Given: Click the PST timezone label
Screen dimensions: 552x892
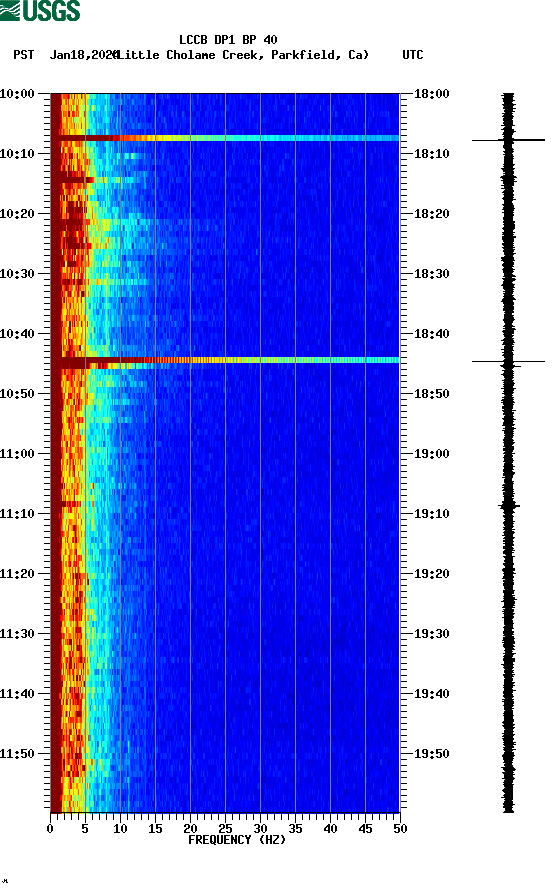Looking at the screenshot, I should pyautogui.click(x=24, y=55).
